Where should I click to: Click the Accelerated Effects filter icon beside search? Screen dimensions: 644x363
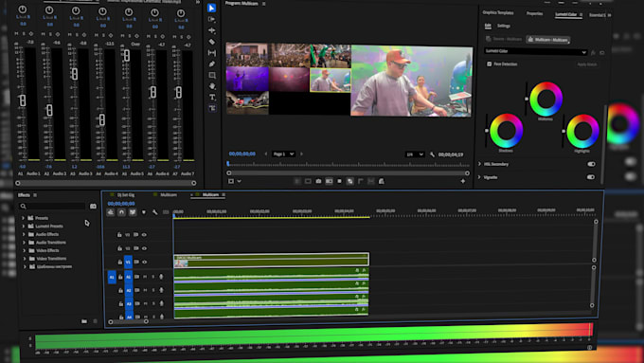point(93,206)
